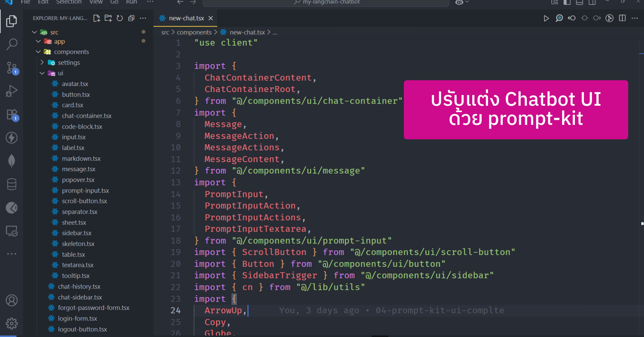The height and width of the screenshot is (337, 644).
Task: Open sidebar.tsx file
Action: tap(76, 233)
